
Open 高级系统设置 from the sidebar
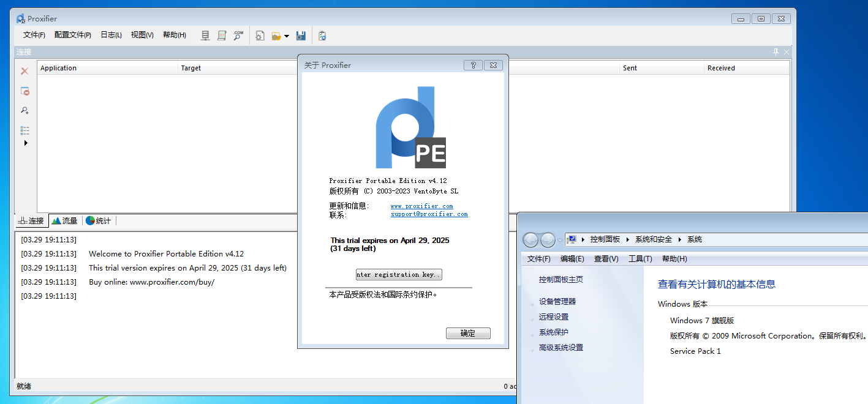pyautogui.click(x=561, y=347)
